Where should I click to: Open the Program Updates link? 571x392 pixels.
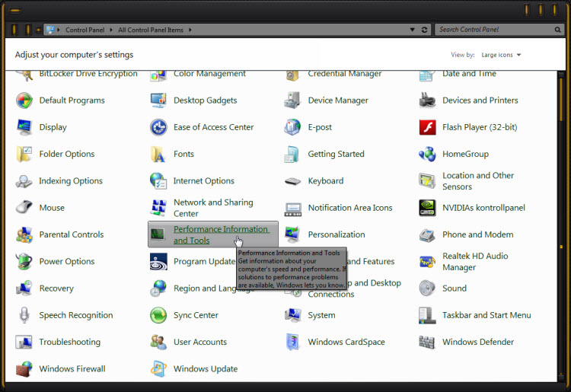point(204,261)
